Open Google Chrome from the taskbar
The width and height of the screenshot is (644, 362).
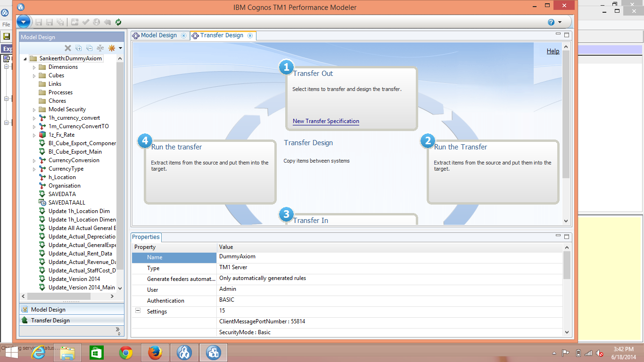[126, 353]
